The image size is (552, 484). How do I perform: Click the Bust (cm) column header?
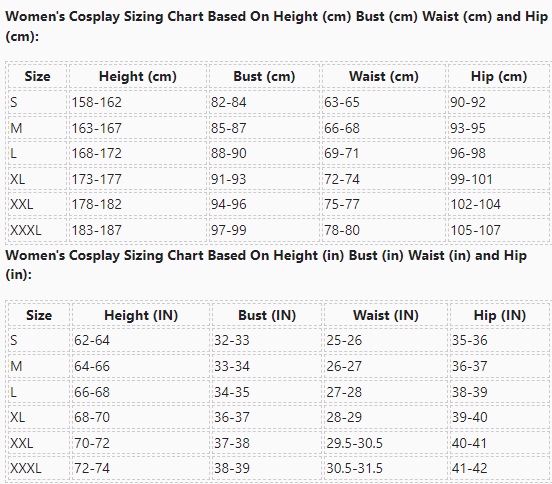pos(264,76)
